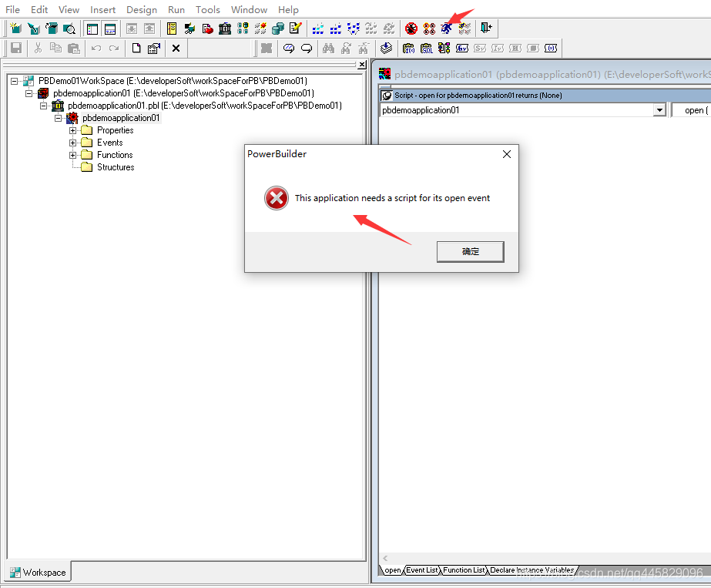Open the To-Do List icon
Viewport: 711px width, 588px height.
click(x=172, y=29)
